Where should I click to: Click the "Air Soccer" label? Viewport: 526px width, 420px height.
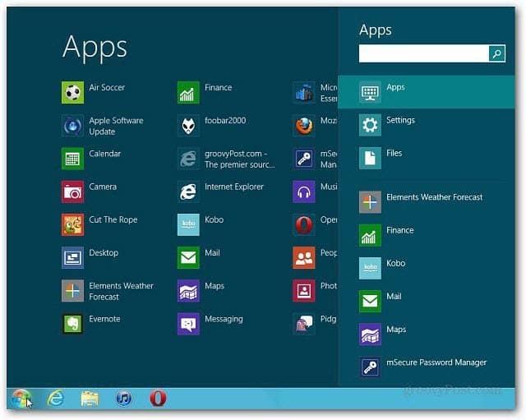coord(107,88)
